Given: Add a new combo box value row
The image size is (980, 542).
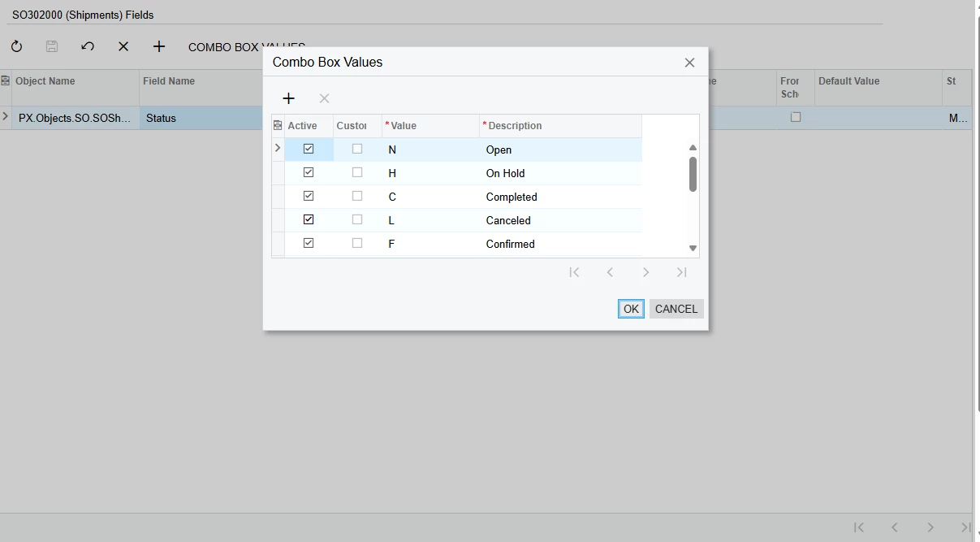Looking at the screenshot, I should point(288,98).
